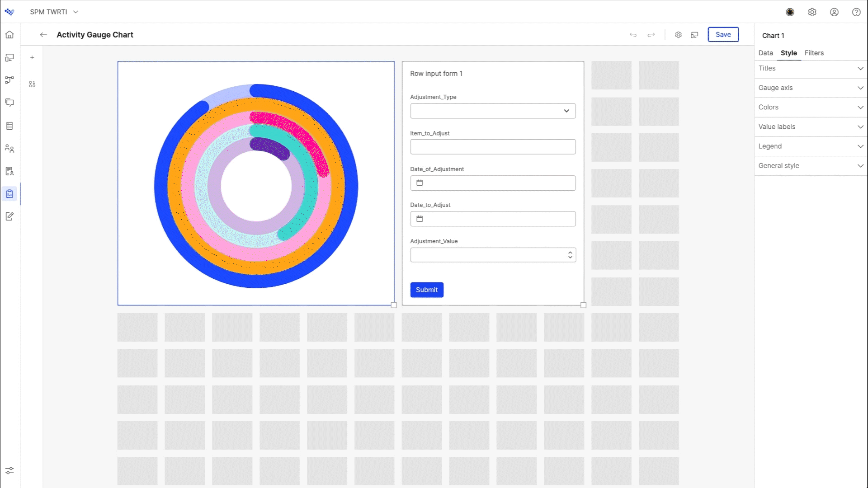Increase Adjustment_Value with the stepper arrow
The width and height of the screenshot is (868, 488).
point(570,253)
